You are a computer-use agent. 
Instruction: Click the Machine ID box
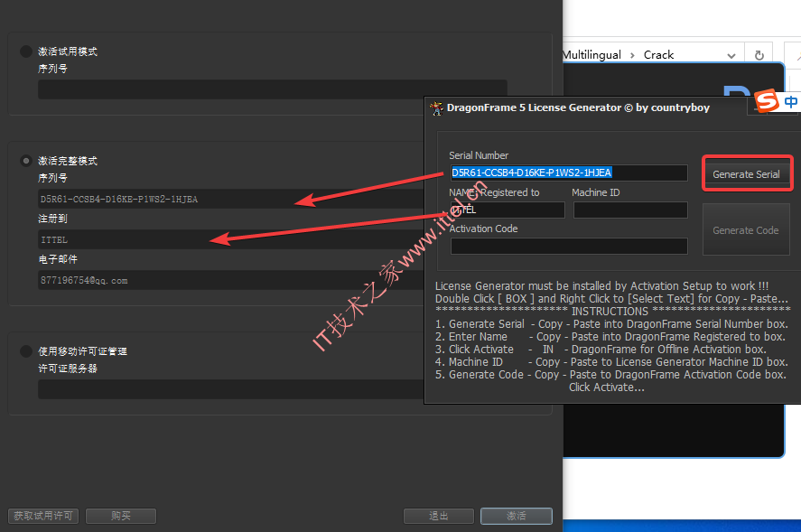pyautogui.click(x=630, y=210)
